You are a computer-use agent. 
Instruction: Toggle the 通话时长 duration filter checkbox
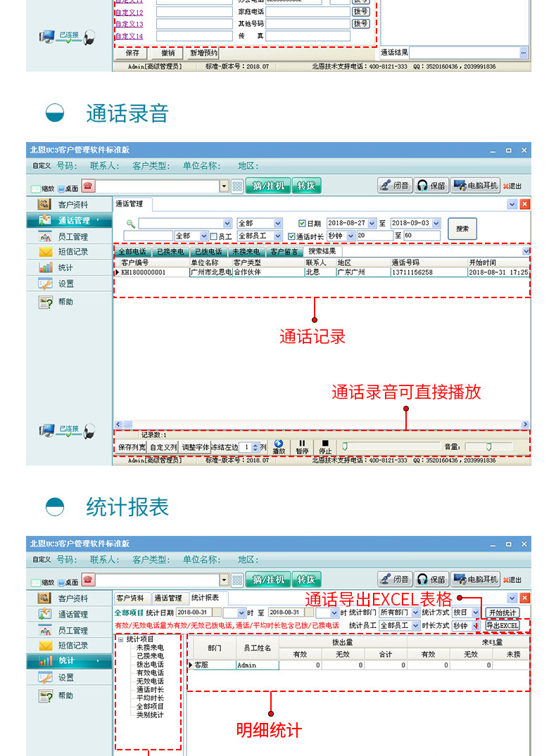point(291,236)
